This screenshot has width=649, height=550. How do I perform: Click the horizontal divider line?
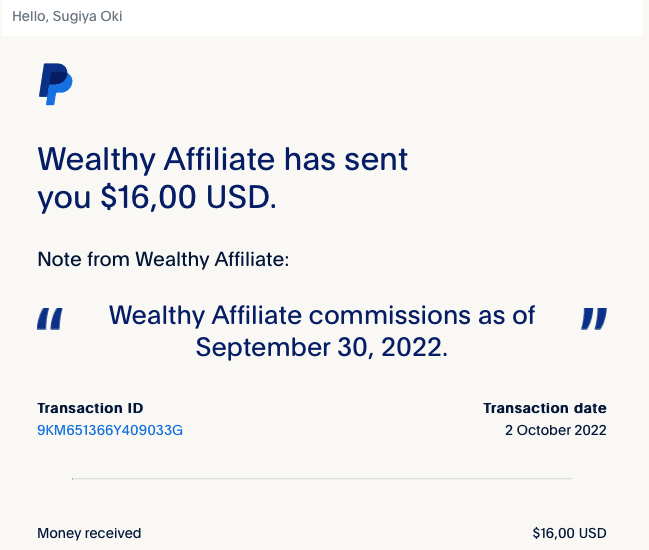coord(322,478)
